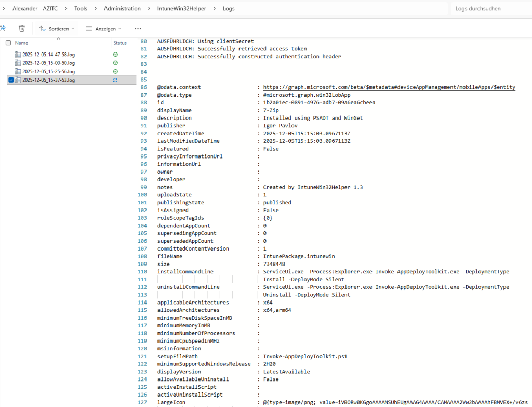
Task: Click the synced status icon for 2025-12-05_15-00-50.log
Action: tap(115, 63)
